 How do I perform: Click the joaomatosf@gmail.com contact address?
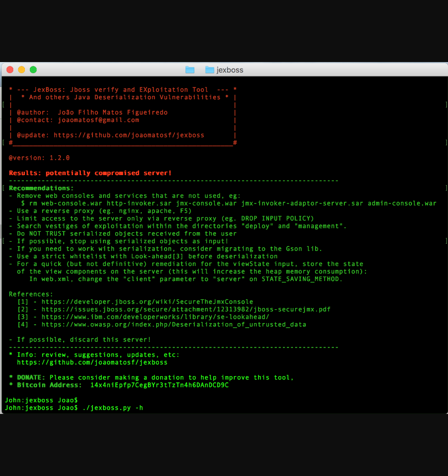pyautogui.click(x=99, y=120)
